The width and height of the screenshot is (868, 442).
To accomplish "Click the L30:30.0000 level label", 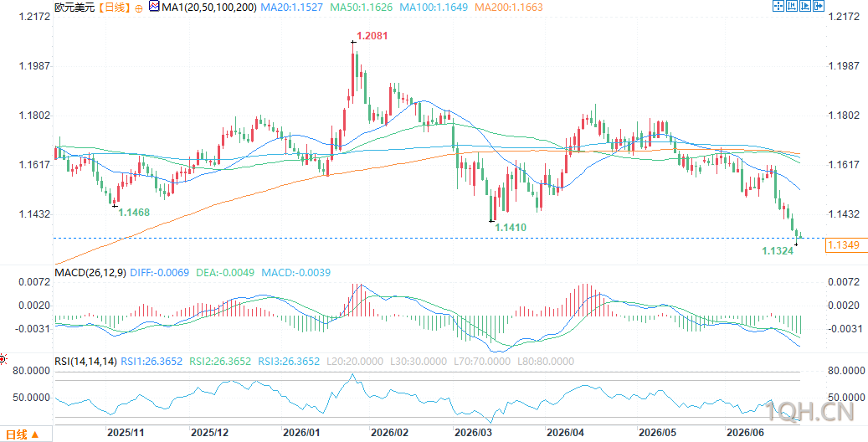I will (418, 362).
